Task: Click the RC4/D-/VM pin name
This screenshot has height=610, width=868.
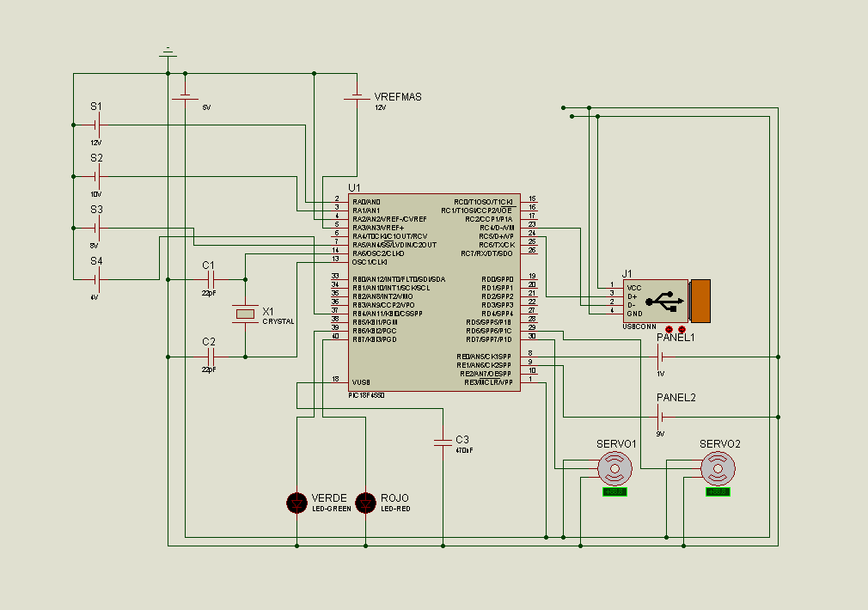Action: point(497,228)
